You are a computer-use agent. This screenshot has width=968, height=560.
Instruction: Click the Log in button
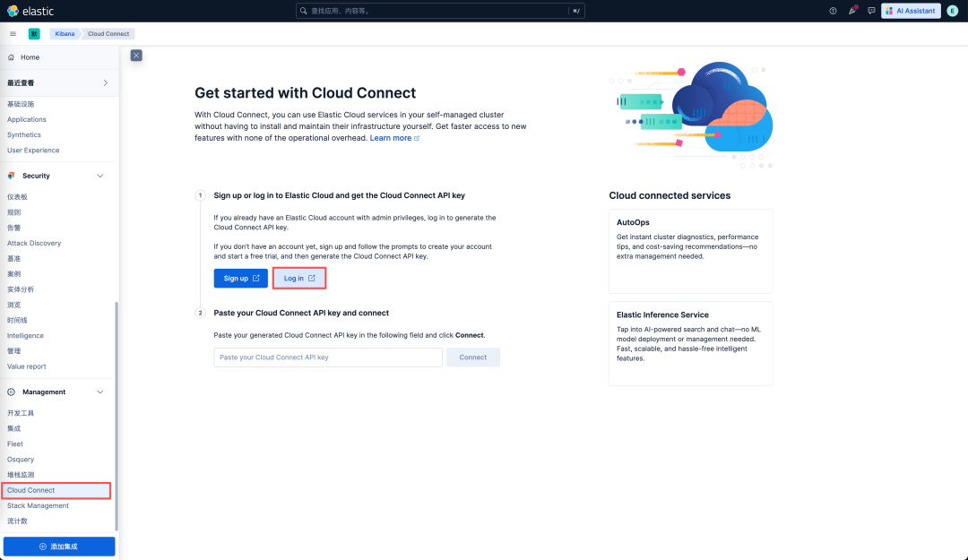[x=299, y=279]
